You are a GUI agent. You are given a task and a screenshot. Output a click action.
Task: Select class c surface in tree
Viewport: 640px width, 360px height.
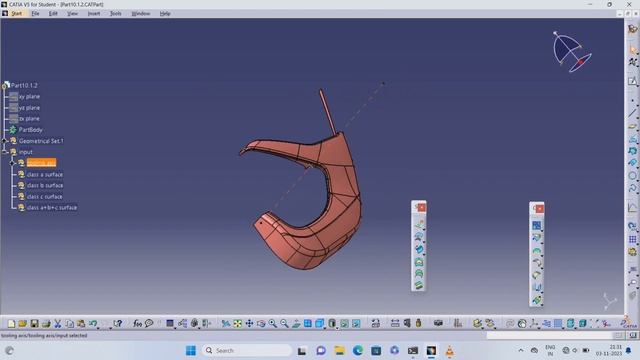[44, 197]
